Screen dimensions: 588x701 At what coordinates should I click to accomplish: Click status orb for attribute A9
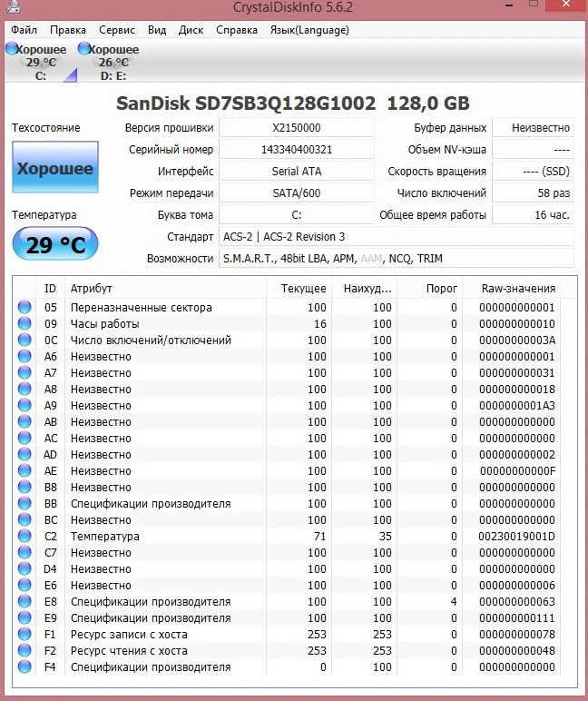coord(24,405)
